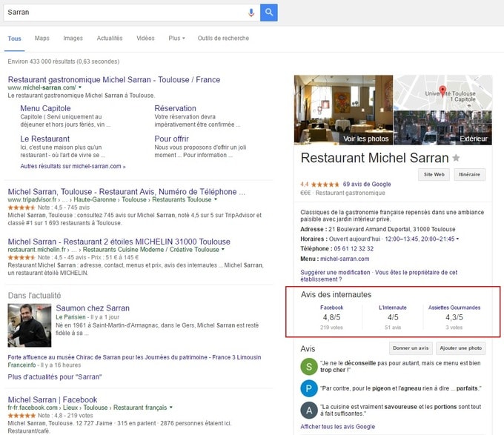Switch to the Maps tab
504x435 pixels.
tap(42, 39)
